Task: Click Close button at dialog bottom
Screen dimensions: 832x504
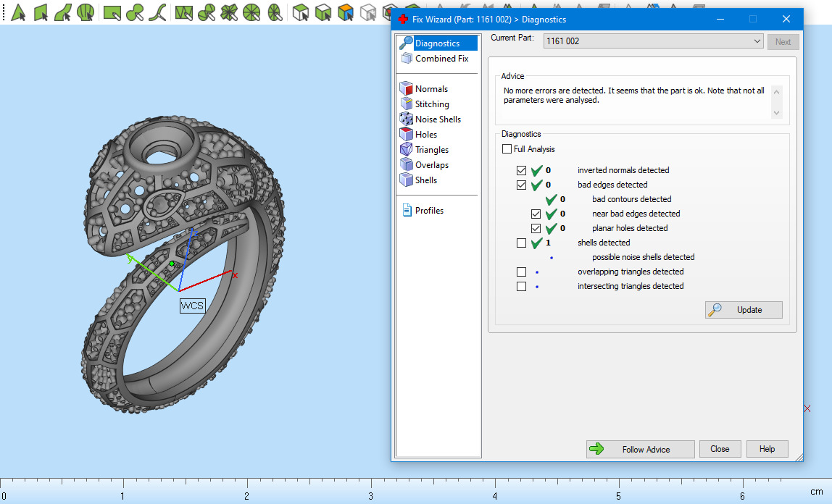Action: click(720, 449)
